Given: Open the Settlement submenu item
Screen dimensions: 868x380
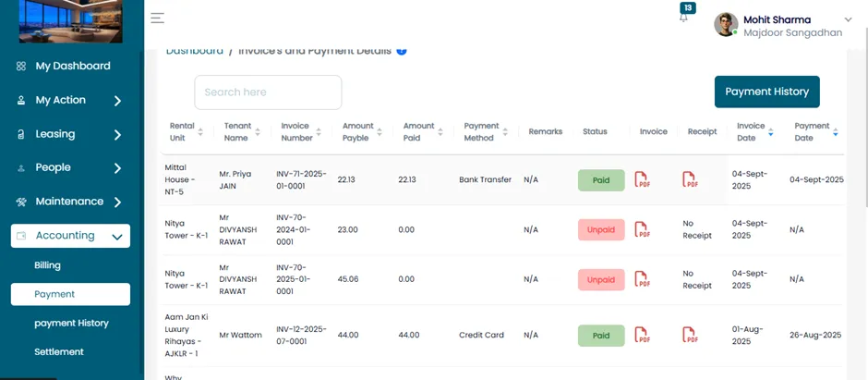Looking at the screenshot, I should (x=59, y=351).
